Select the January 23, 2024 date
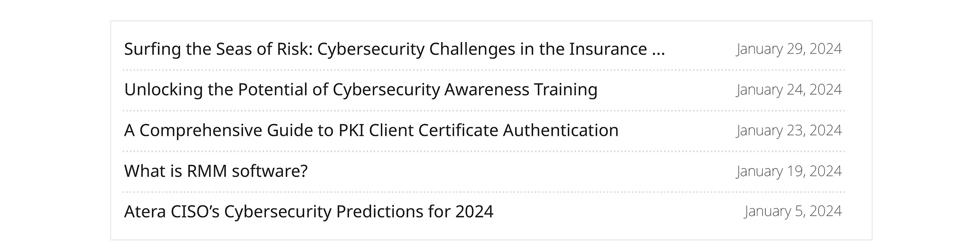This screenshot has height=252, width=980. coord(789,130)
